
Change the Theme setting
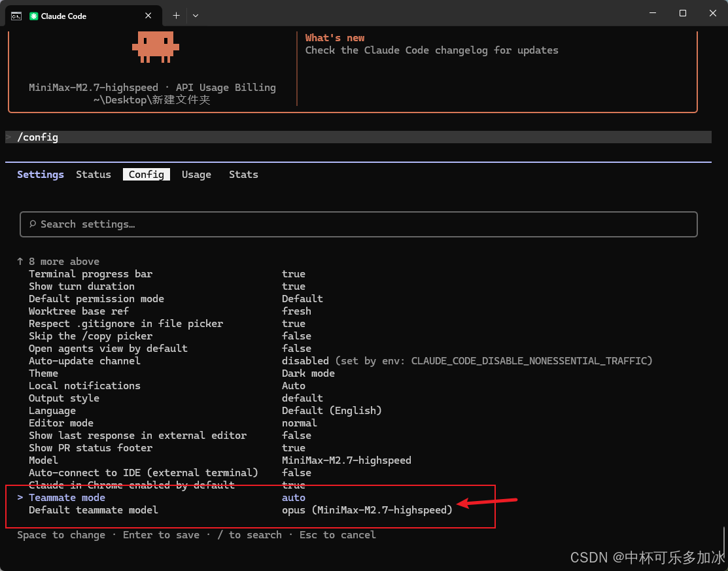point(182,373)
